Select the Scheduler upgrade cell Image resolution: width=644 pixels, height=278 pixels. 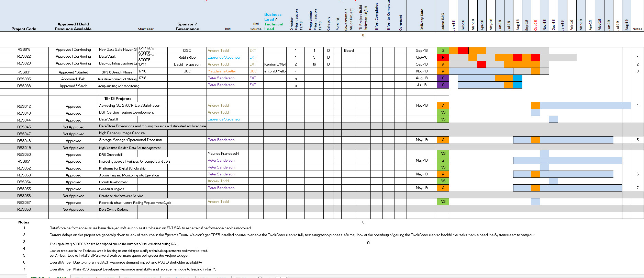point(112,189)
